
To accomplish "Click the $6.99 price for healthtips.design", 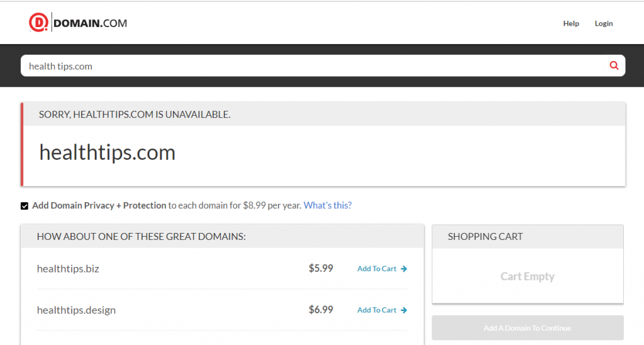I will click(321, 310).
